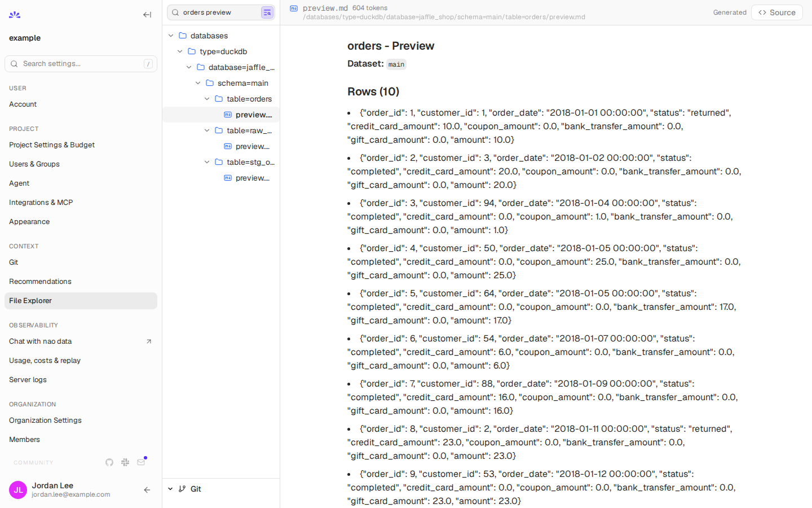This screenshot has height=508, width=812.
Task: Click the nao logo icon
Action: pos(15,15)
